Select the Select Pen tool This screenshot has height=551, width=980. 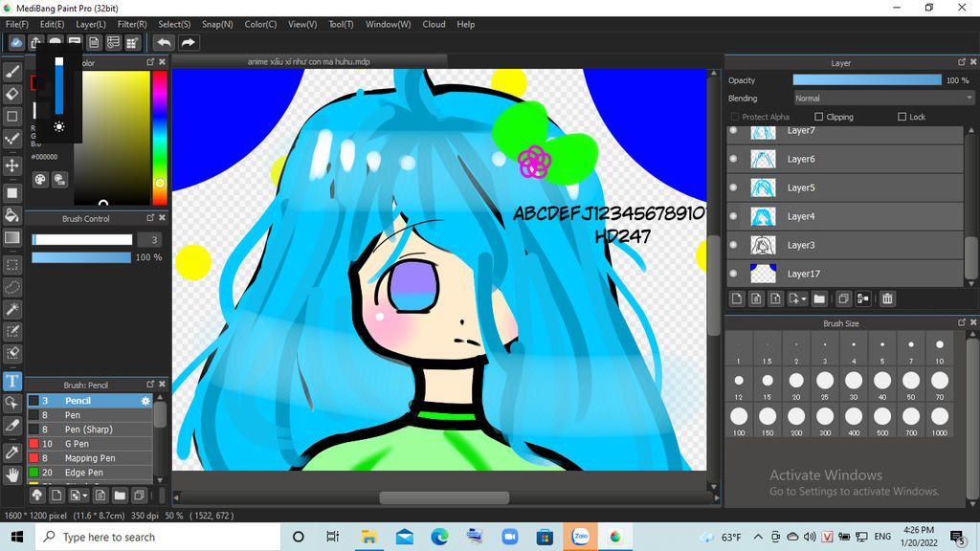[x=11, y=331]
